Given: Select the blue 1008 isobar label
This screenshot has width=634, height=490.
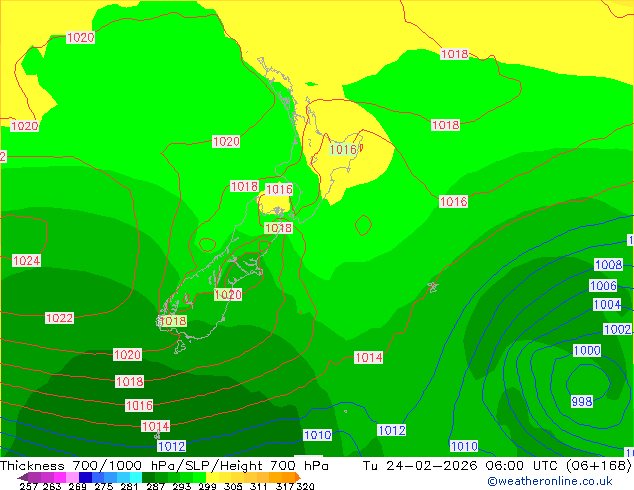Looking at the screenshot, I should 609,264.
